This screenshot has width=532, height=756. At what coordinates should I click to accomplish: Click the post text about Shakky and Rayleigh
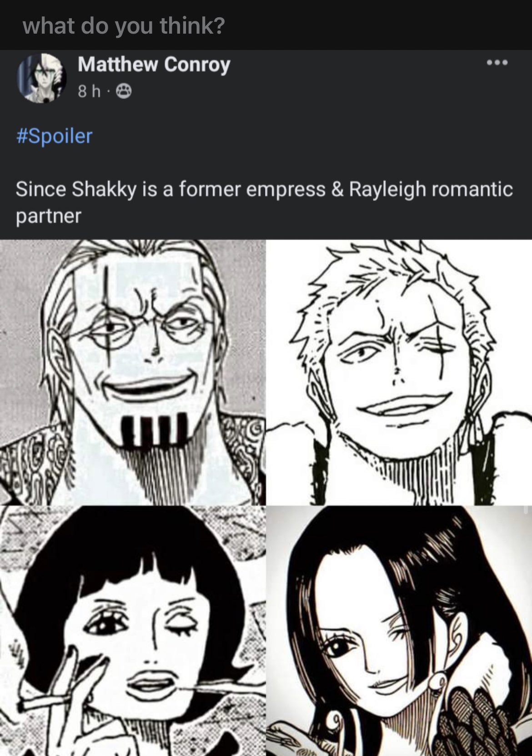pyautogui.click(x=264, y=202)
